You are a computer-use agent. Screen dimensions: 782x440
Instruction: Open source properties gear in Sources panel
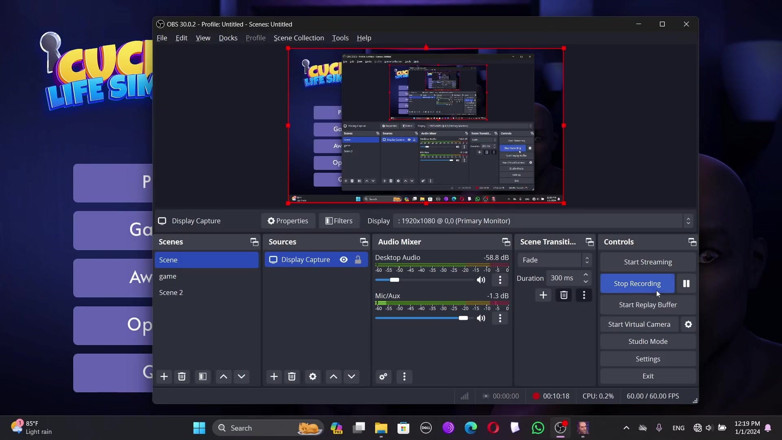313,377
